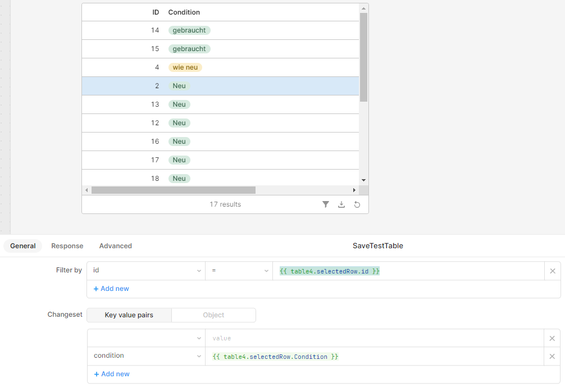Click the filter value table4.selectedRow.id field
The height and width of the screenshot is (392, 565).
coord(408,271)
